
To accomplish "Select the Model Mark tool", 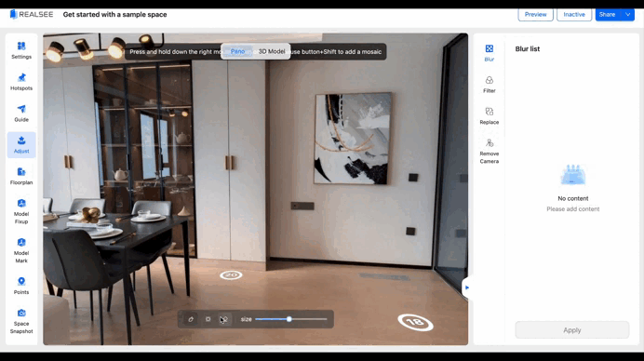I will [21, 250].
